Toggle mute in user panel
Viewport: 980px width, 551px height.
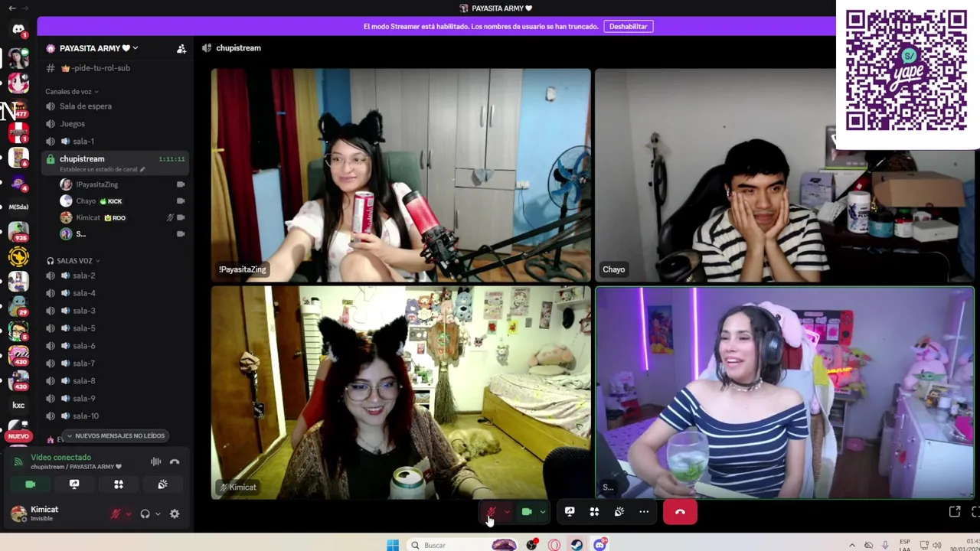pyautogui.click(x=116, y=514)
